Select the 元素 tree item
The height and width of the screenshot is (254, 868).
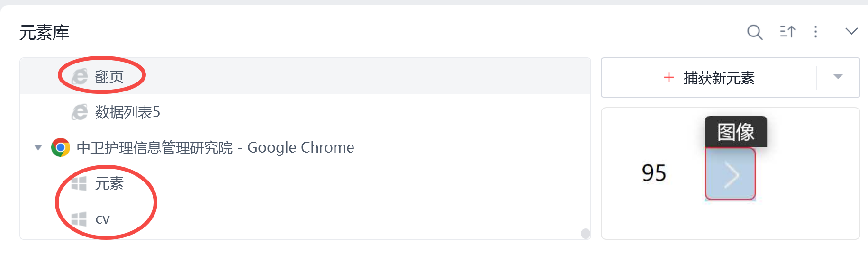[109, 183]
